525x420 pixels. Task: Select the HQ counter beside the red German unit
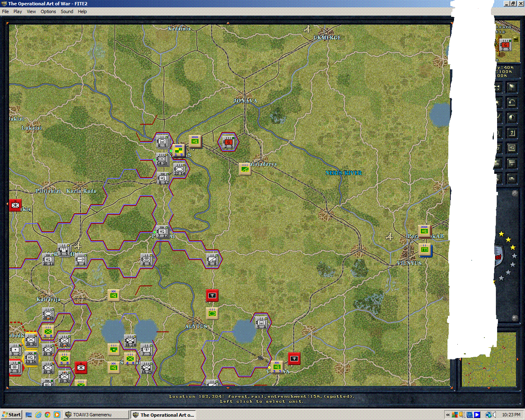point(195,141)
